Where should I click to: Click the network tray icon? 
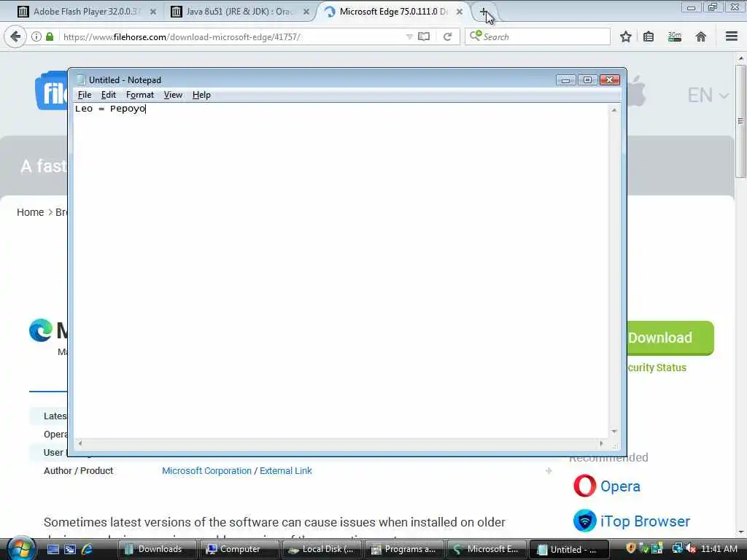point(678,548)
